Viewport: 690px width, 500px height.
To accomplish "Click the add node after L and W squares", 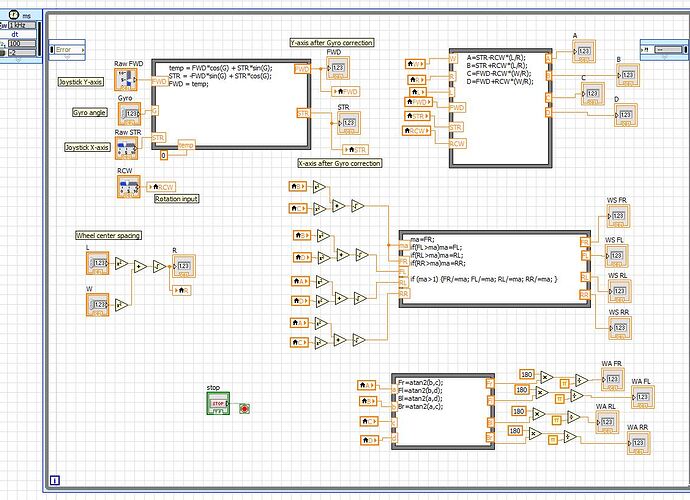I will (139, 266).
